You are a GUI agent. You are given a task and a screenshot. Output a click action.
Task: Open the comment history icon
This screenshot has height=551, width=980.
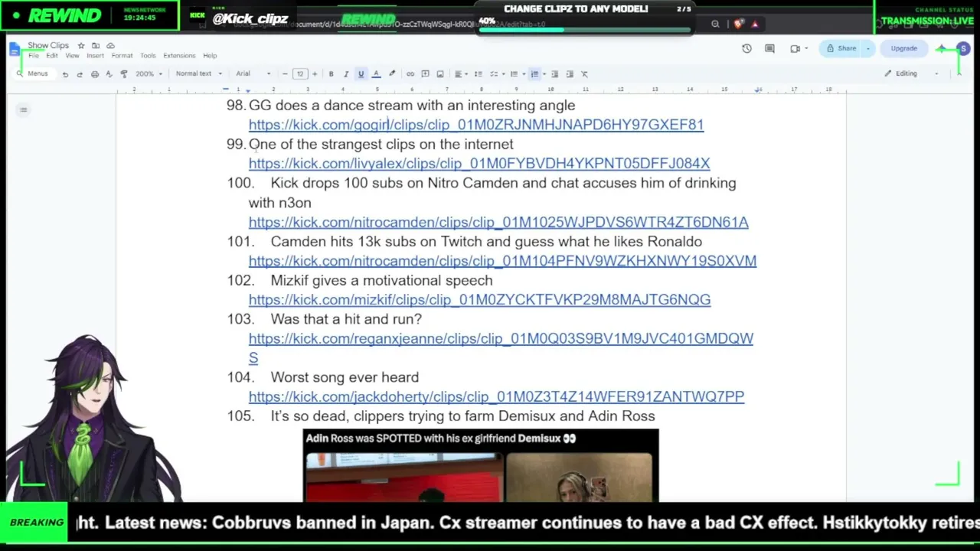click(x=769, y=49)
